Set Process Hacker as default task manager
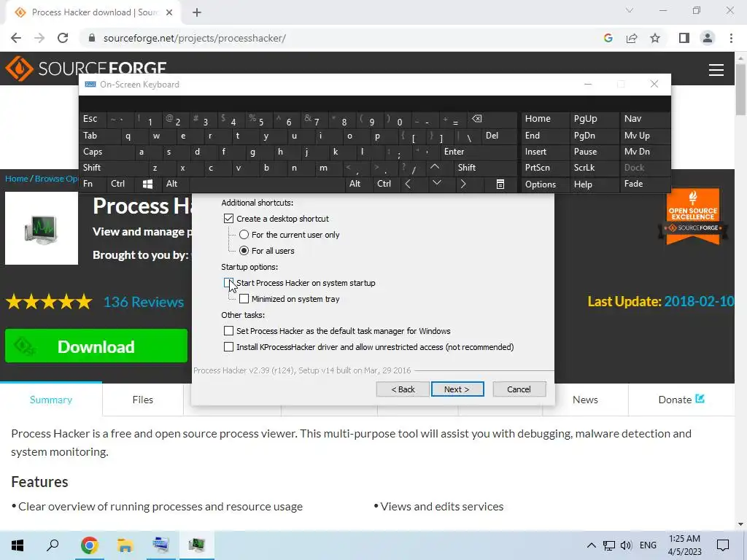The width and height of the screenshot is (747, 560). [228, 331]
